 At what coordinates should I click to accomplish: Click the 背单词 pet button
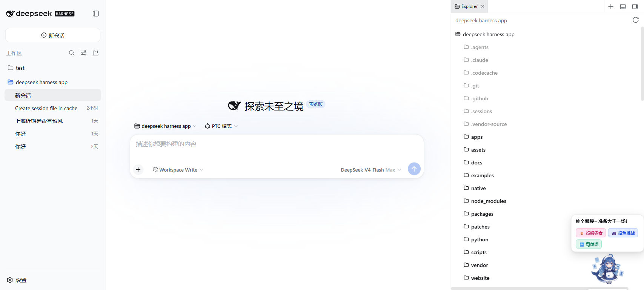point(589,244)
